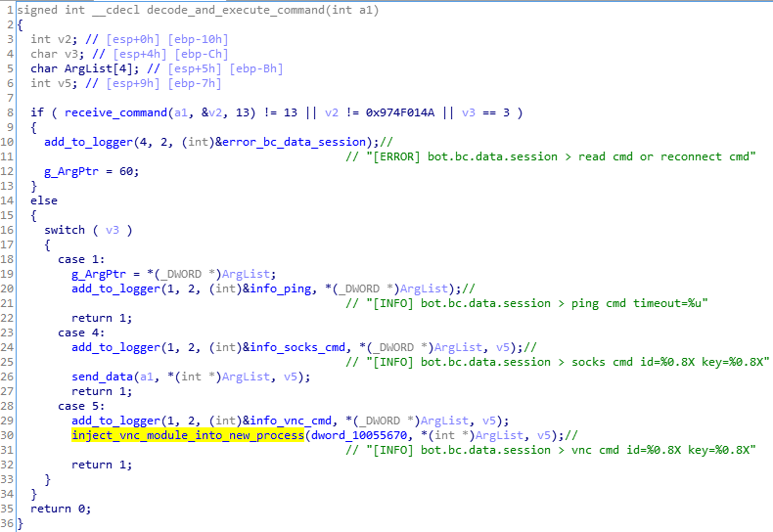Select the case 1: label
The image size is (773, 532).
81,259
